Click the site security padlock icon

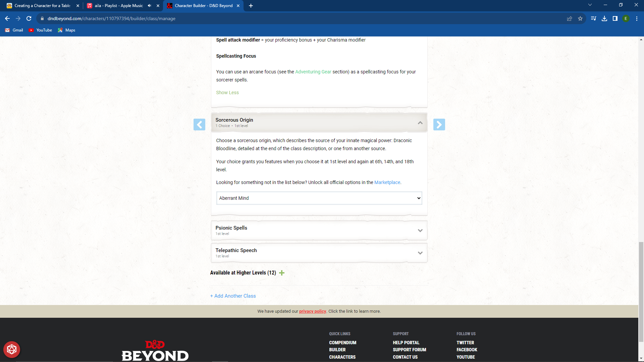pyautogui.click(x=42, y=18)
